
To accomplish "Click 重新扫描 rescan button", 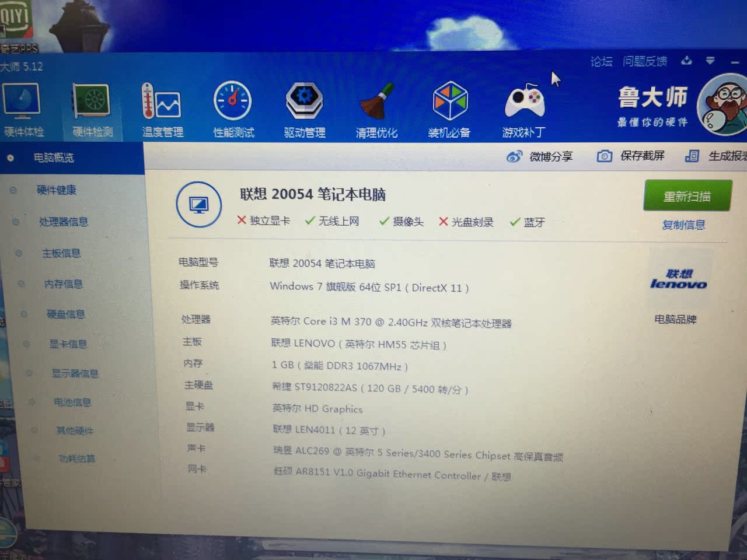I will coord(687,196).
